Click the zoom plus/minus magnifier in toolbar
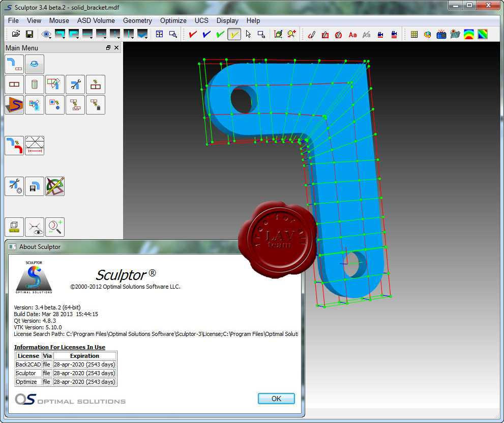The image size is (504, 423). [292, 34]
